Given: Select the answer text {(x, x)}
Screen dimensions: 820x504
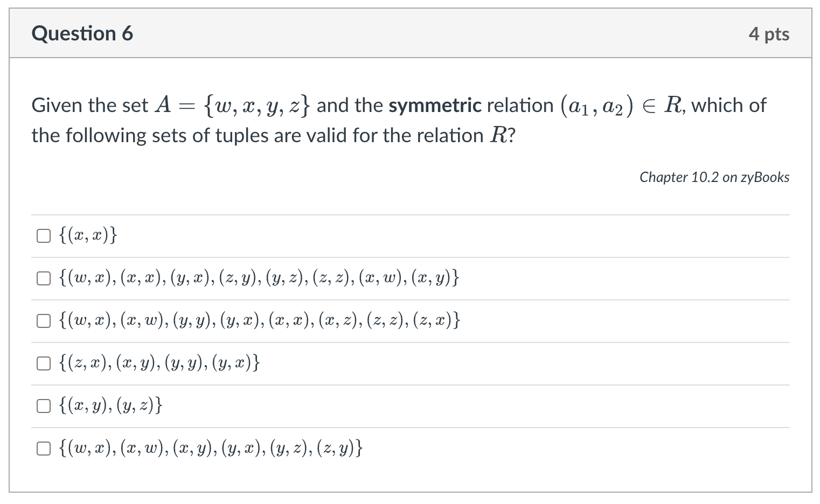Looking at the screenshot, I should pos(86,235).
